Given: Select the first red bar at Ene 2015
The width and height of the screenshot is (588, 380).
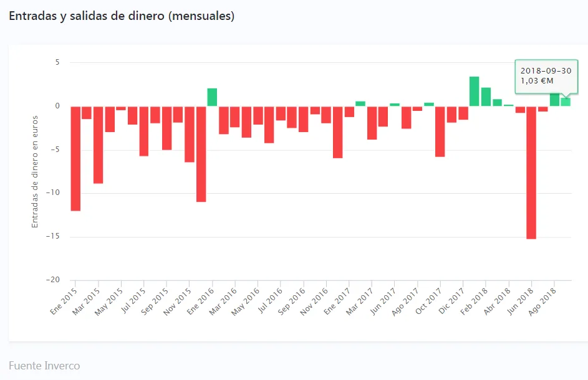Looking at the screenshot, I should click(75, 158).
